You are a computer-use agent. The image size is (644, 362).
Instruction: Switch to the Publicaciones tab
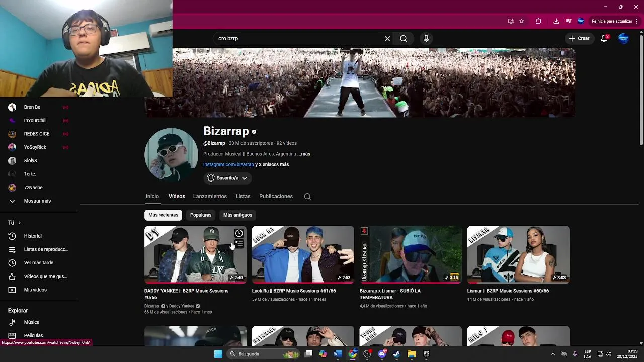pyautogui.click(x=276, y=196)
